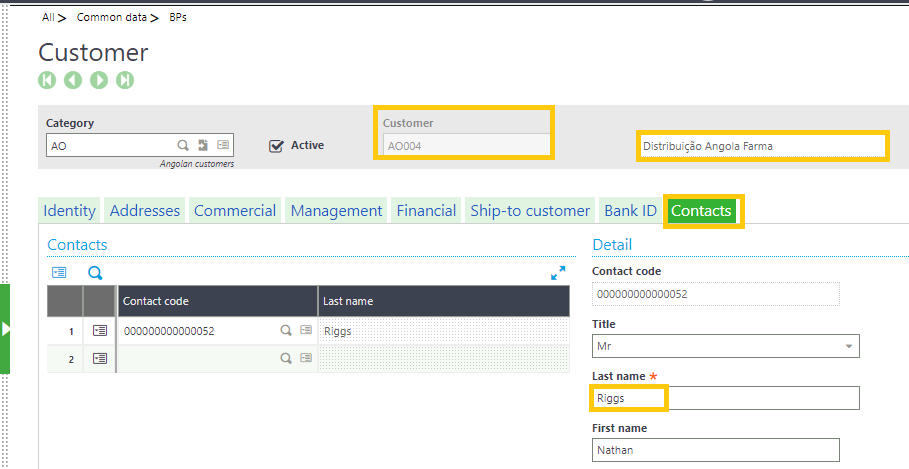Click the selection list icon in row 1
Screen dimensions: 909x469
coord(306,330)
